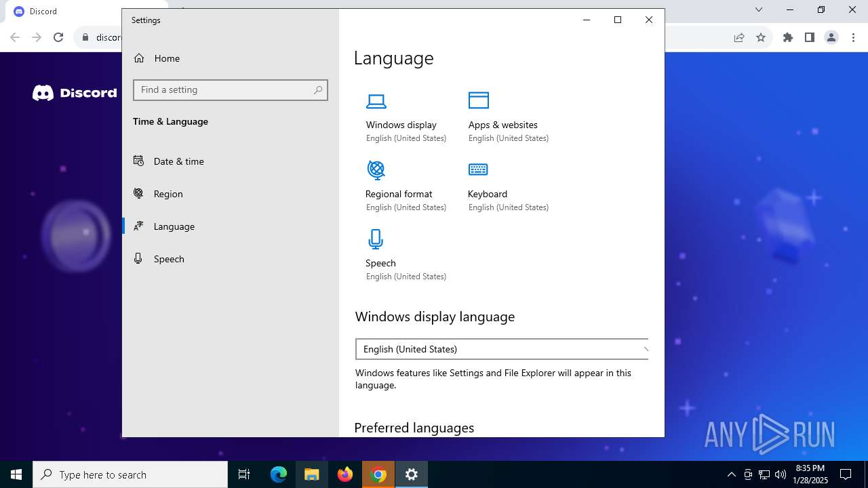Open Regional format globe icon
Screen dimensions: 868x488
[376, 169]
